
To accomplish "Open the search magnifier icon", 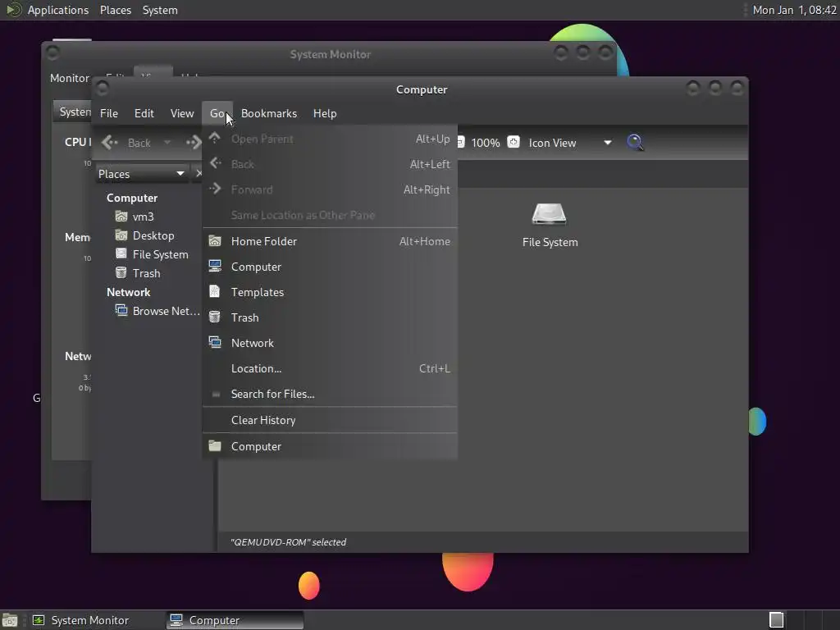I will (x=635, y=143).
